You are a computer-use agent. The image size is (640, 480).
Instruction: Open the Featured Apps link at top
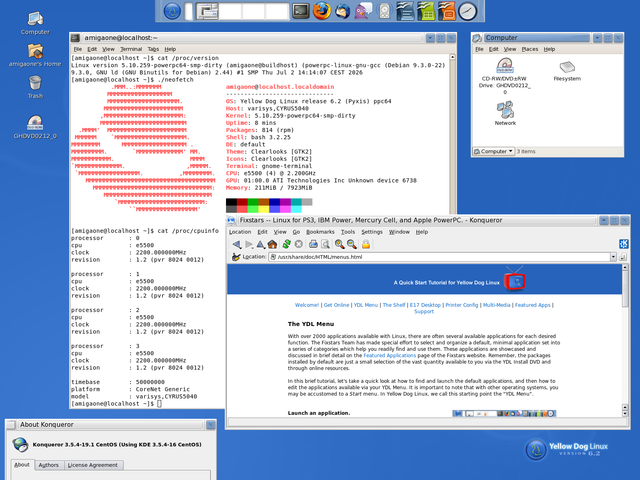pyautogui.click(x=533, y=305)
